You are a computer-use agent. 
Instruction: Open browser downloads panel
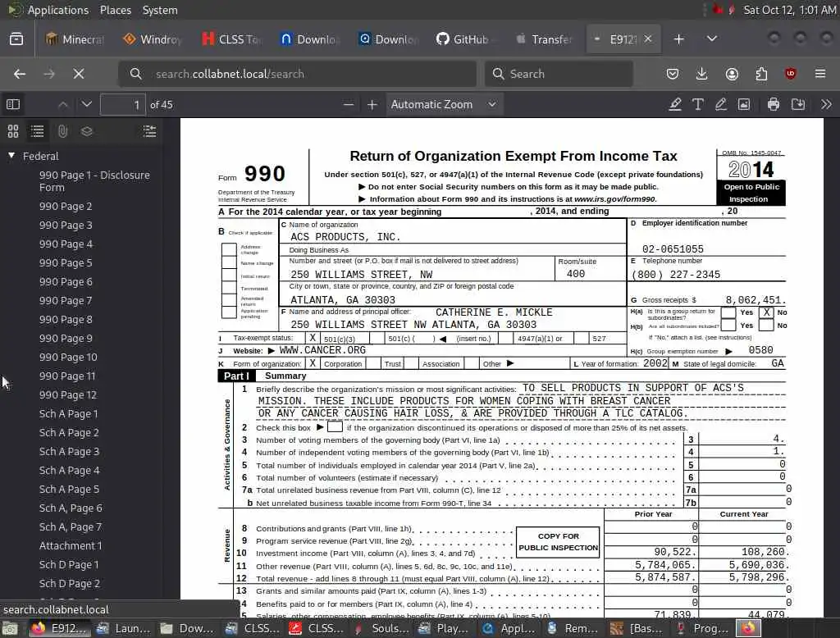702,74
